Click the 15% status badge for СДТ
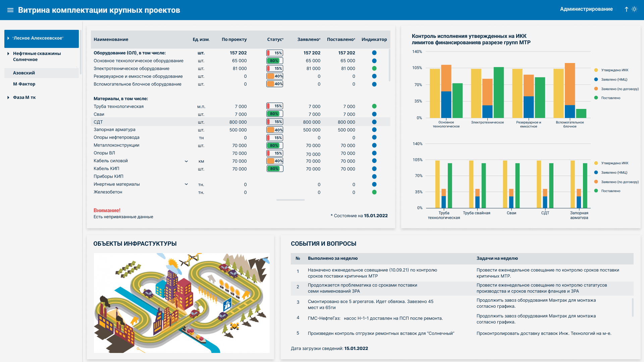Viewport: 644px width, 362px height. tap(275, 122)
